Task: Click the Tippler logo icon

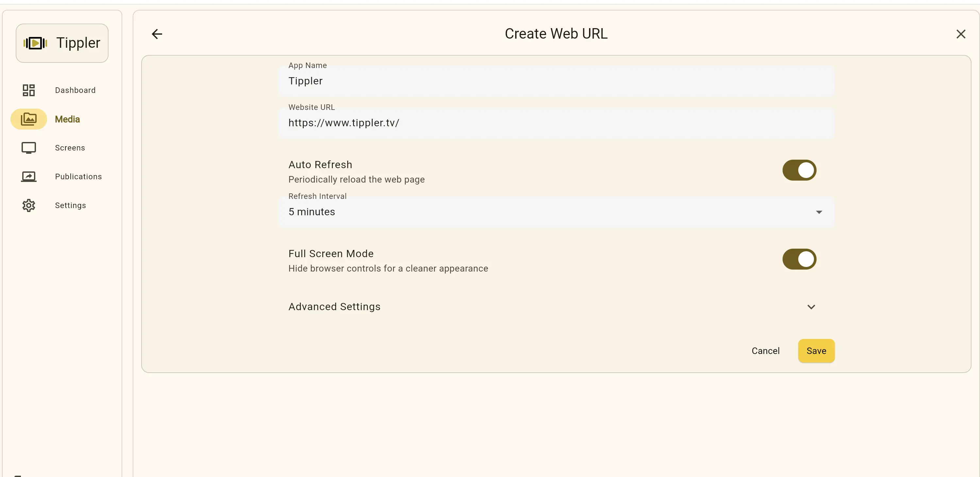Action: tap(35, 43)
